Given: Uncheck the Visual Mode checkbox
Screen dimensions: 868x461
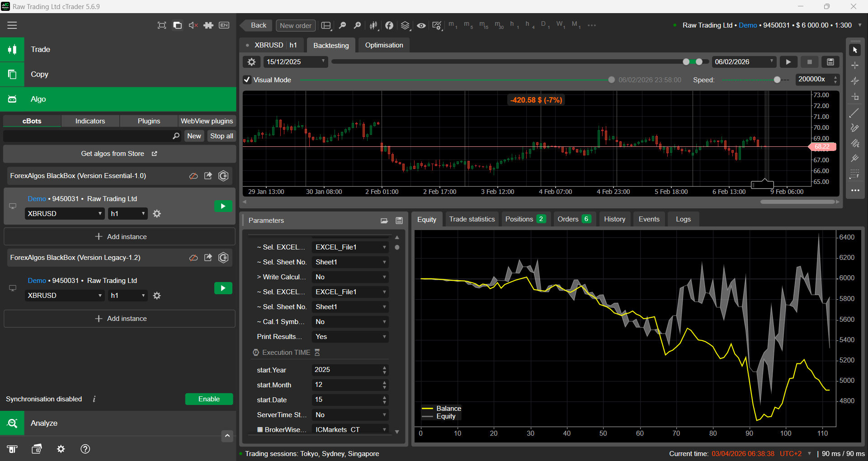Looking at the screenshot, I should 247,80.
